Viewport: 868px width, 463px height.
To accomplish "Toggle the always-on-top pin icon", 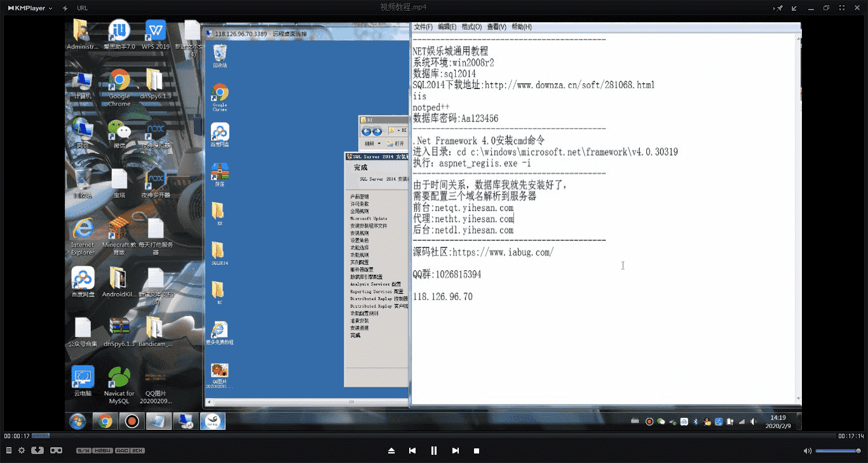I will (780, 8).
